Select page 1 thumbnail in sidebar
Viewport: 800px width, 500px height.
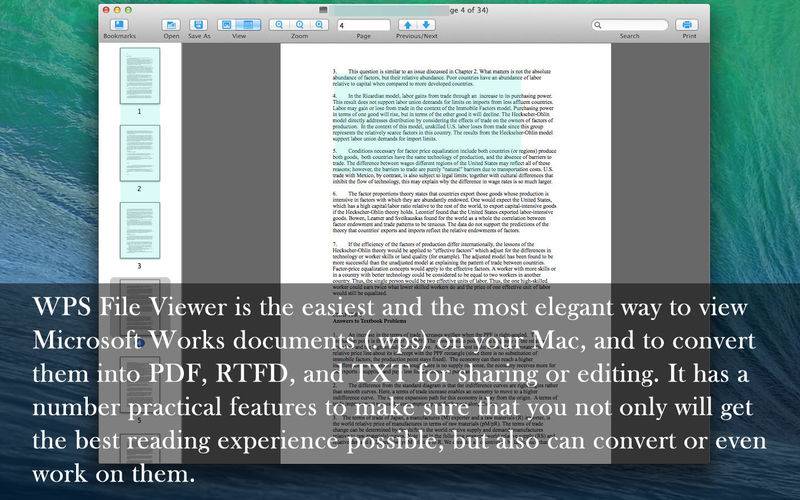(140, 76)
